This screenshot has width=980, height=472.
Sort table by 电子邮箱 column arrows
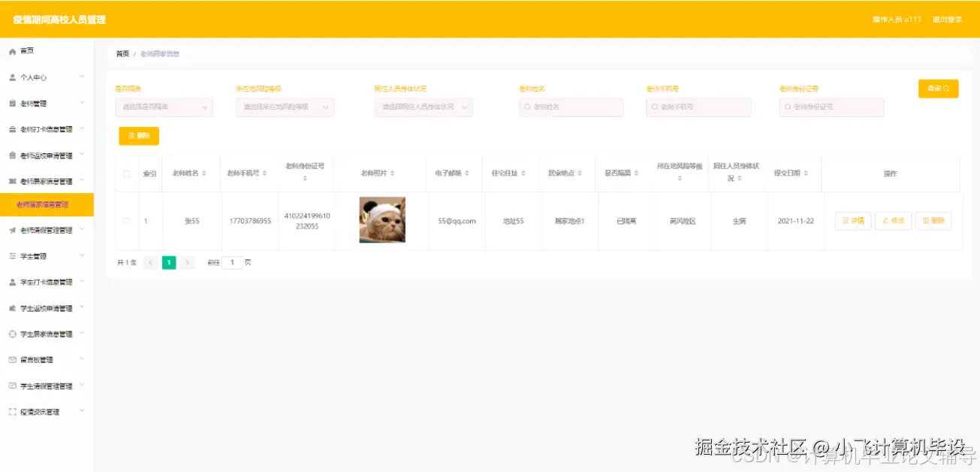coord(467,174)
